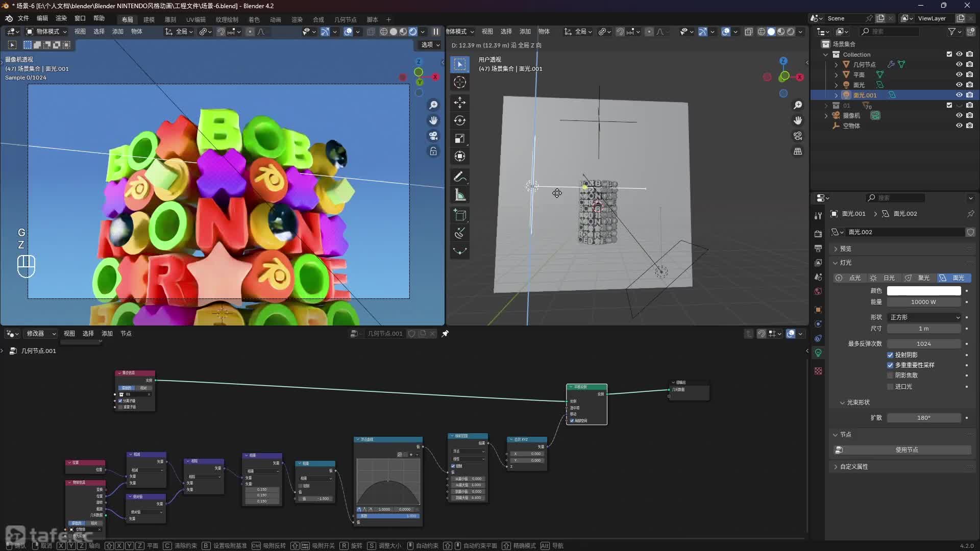
Task: Activate the Scale tool in right viewport toolbar
Action: 460,138
